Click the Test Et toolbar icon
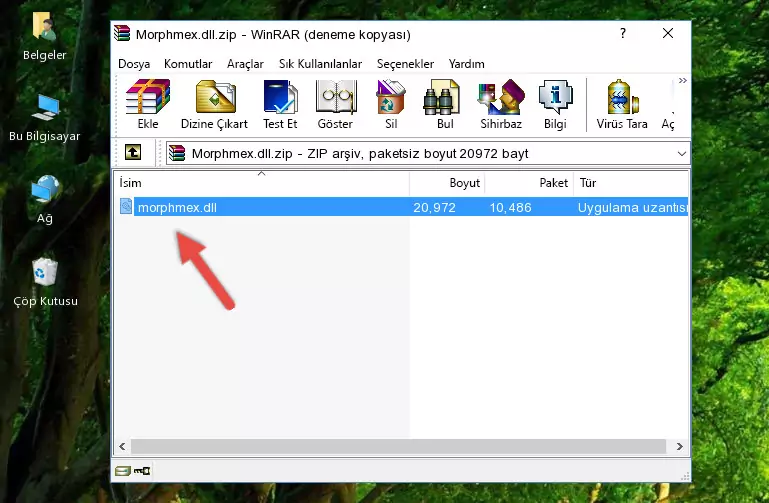The image size is (769, 503). [x=280, y=104]
